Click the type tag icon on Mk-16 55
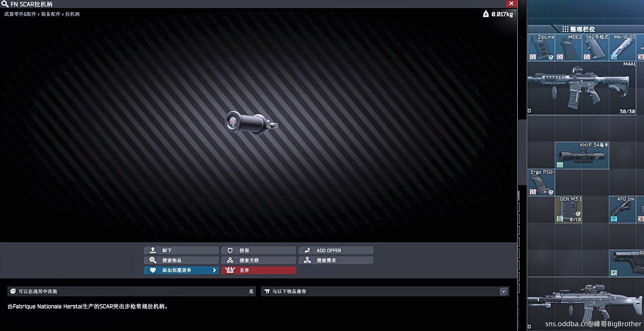Viewport: 644px width, 331px height. pyautogui.click(x=614, y=57)
